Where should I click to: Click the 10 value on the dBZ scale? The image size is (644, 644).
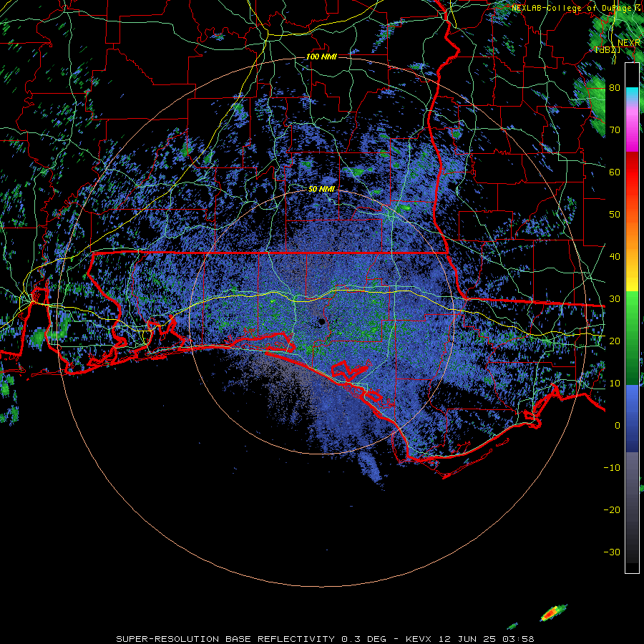click(x=615, y=384)
